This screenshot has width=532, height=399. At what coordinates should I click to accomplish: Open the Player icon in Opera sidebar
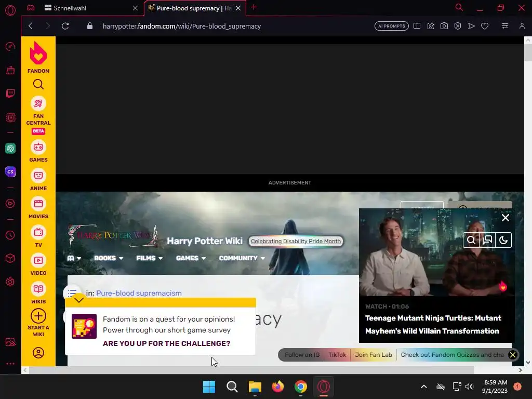pyautogui.click(x=10, y=203)
